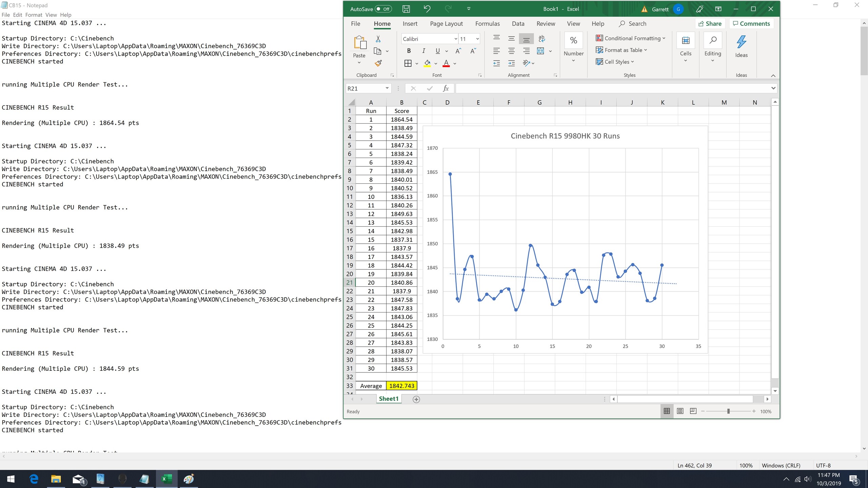Align cell text right
This screenshot has width=868, height=488.
click(x=526, y=51)
